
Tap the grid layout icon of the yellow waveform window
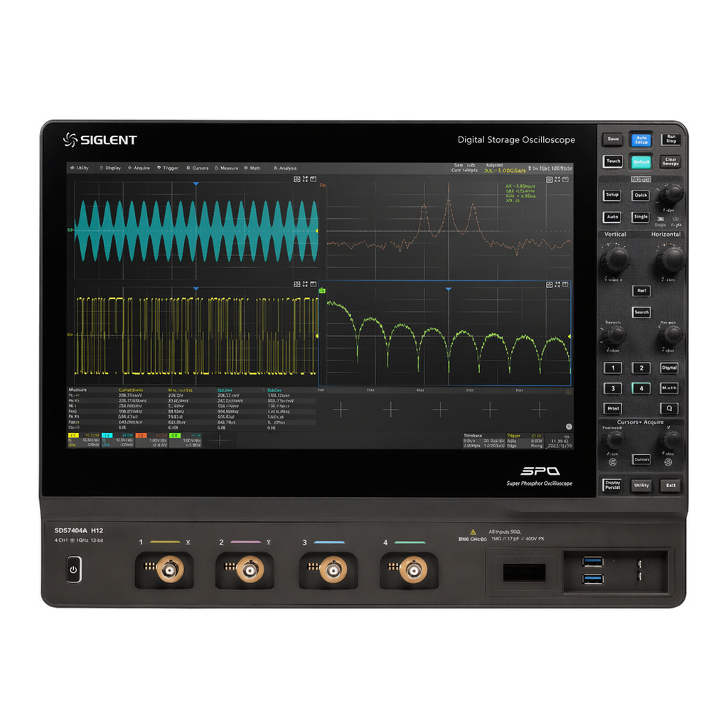click(297, 284)
